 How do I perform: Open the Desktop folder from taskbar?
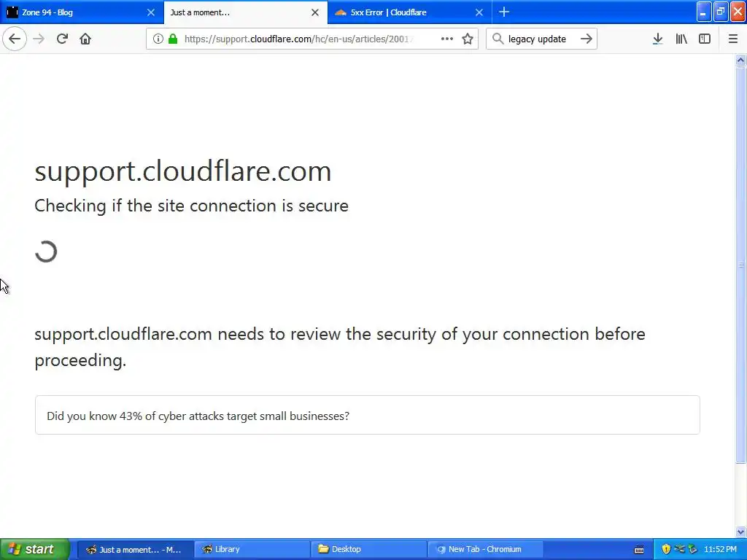click(368, 549)
